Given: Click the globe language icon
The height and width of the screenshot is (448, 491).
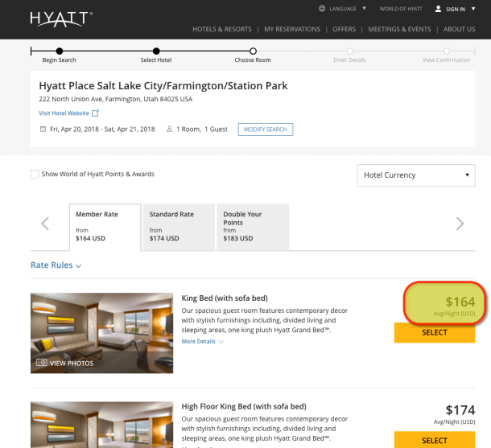Looking at the screenshot, I should (x=322, y=9).
